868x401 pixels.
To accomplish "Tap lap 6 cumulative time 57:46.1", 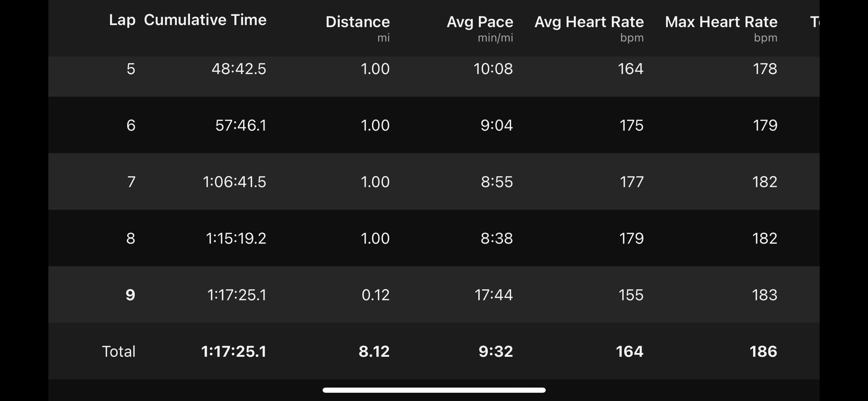I will (x=241, y=125).
